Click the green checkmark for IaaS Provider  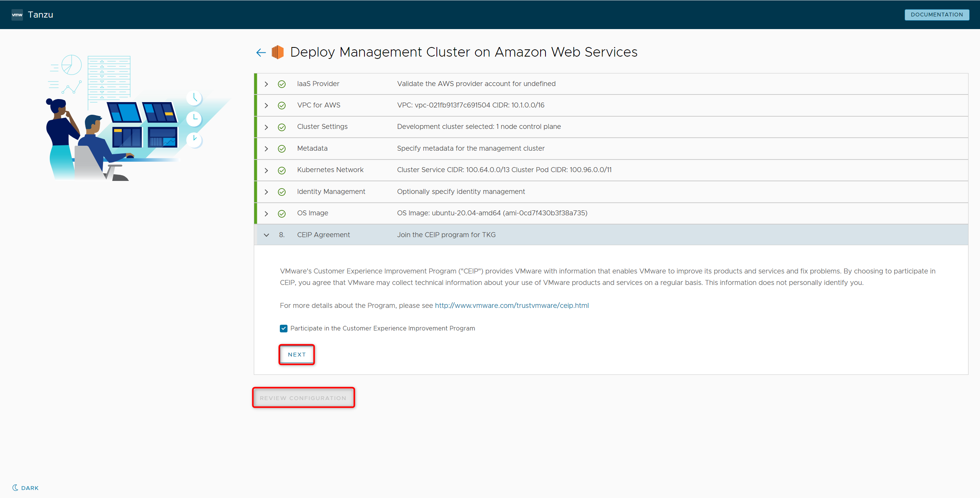(x=282, y=84)
